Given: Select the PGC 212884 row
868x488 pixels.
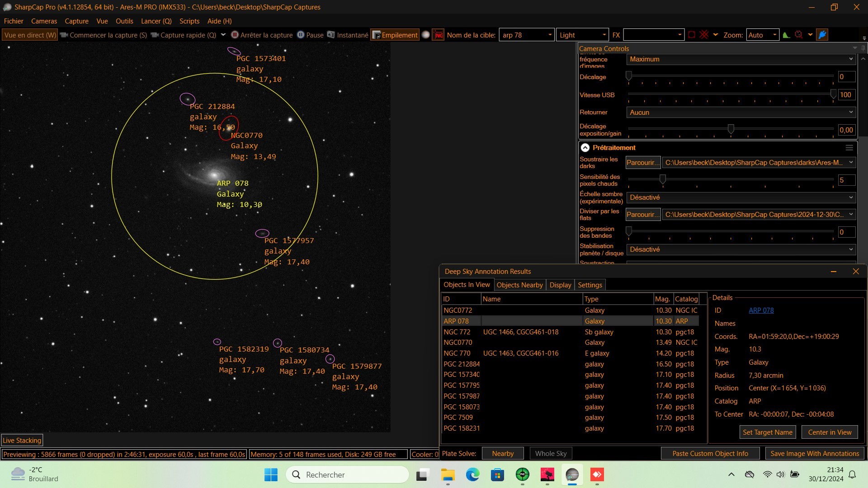Looking at the screenshot, I should (571, 364).
